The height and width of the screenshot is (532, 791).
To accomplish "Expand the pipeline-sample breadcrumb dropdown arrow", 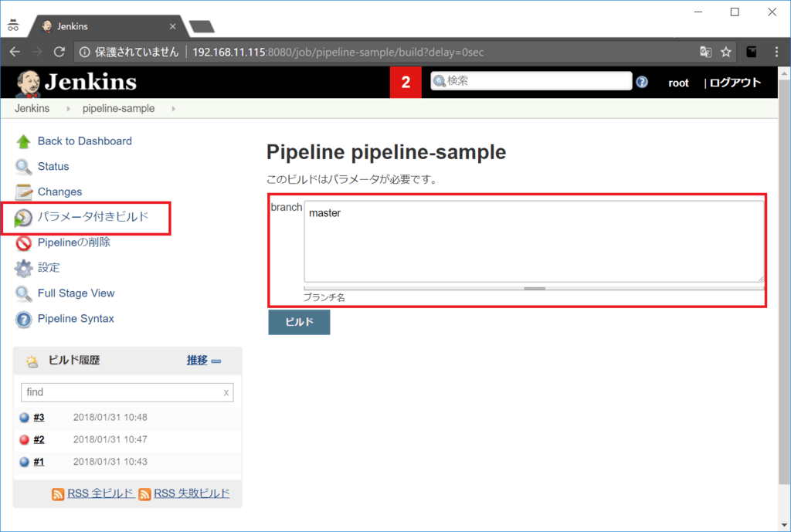I will (x=174, y=109).
